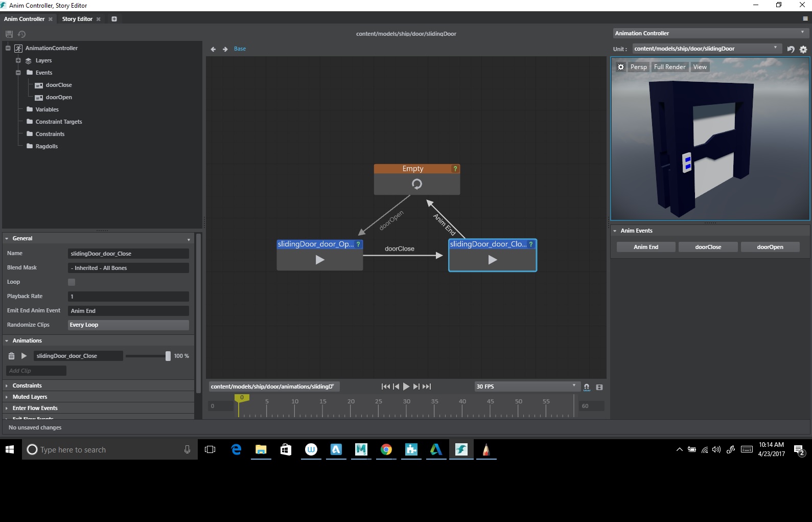
Task: Adjust the clip weight slider at 100 %
Action: tap(168, 356)
